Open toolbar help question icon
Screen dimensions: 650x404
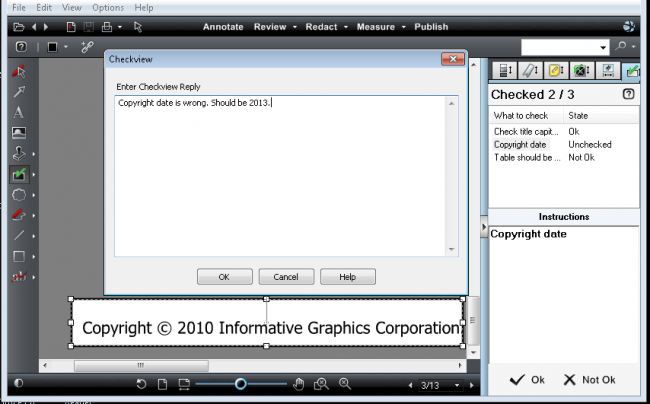pos(21,47)
